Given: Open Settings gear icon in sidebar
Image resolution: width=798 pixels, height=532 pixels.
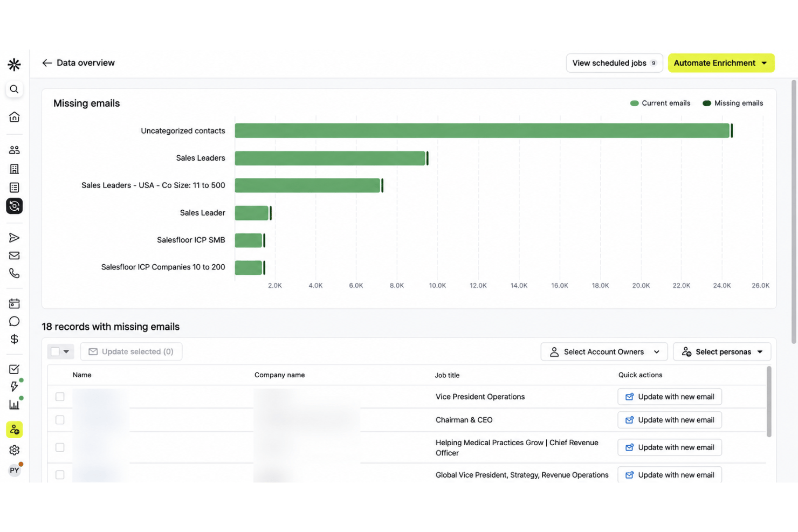Looking at the screenshot, I should (14, 450).
